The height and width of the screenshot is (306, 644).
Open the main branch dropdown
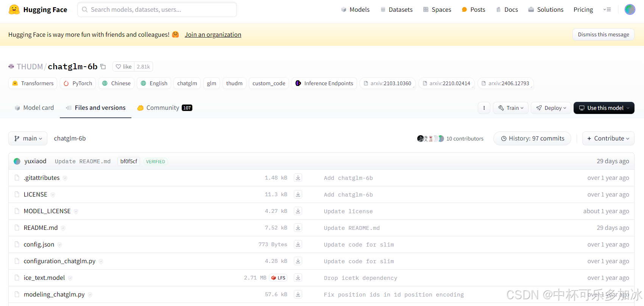(28, 139)
